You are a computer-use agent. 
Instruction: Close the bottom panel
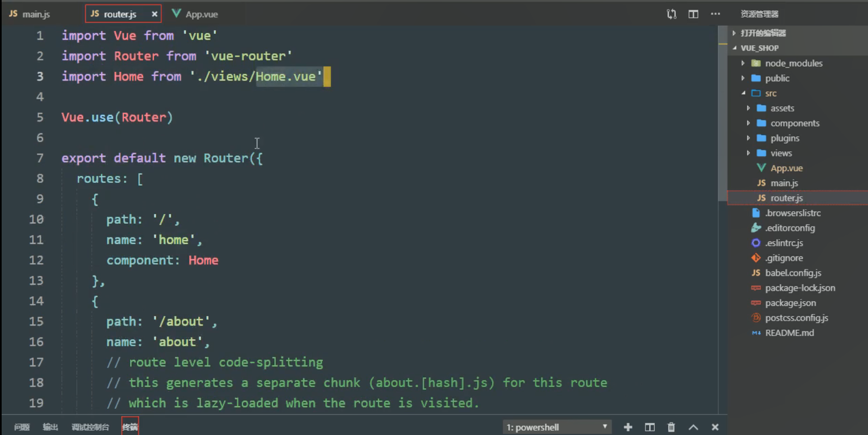pos(715,427)
